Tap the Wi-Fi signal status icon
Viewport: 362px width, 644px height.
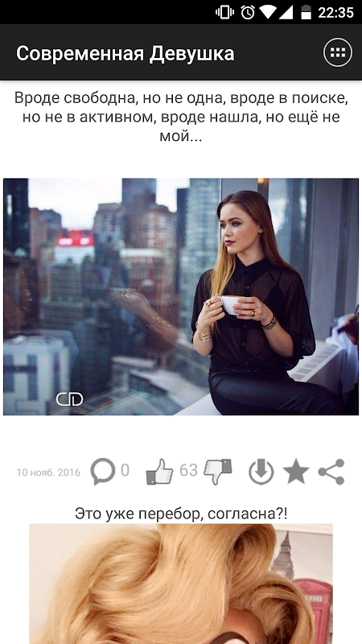click(267, 12)
